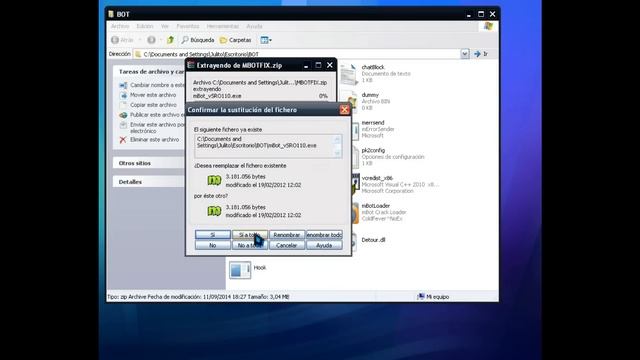This screenshot has height=360, width=640.
Task: Click the BOT folder icon in title bar
Action: point(111,14)
